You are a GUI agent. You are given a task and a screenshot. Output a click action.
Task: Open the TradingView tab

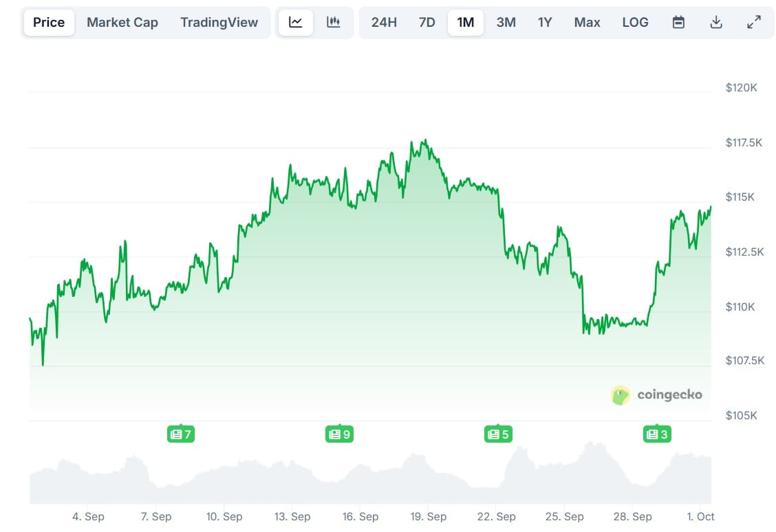pyautogui.click(x=219, y=21)
